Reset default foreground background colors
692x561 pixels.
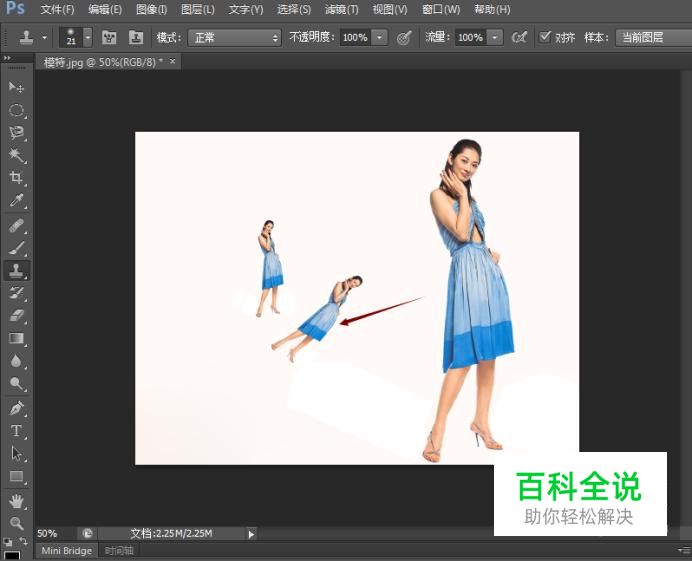point(7,541)
